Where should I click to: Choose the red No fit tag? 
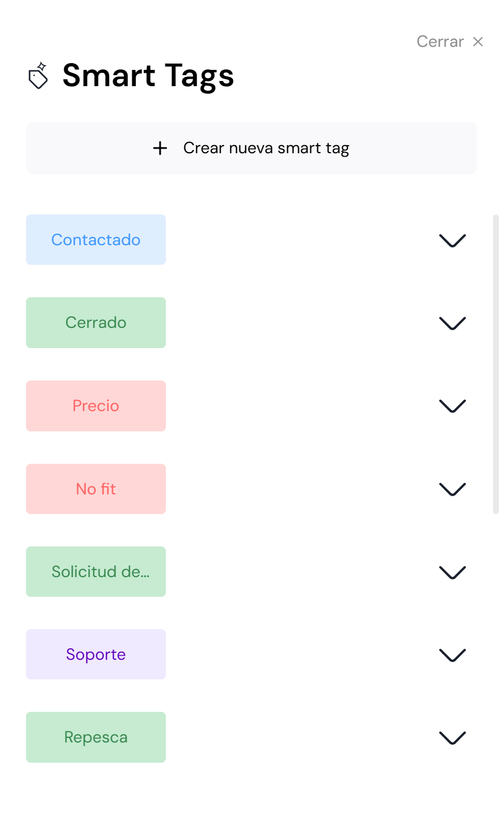[x=96, y=489]
